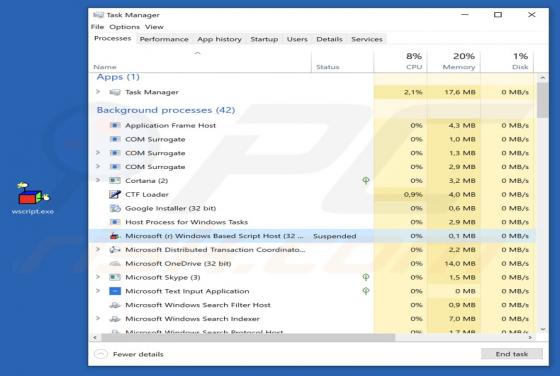560x376 pixels.
Task: Collapse details with Fewer details toggle
Action: click(x=129, y=354)
